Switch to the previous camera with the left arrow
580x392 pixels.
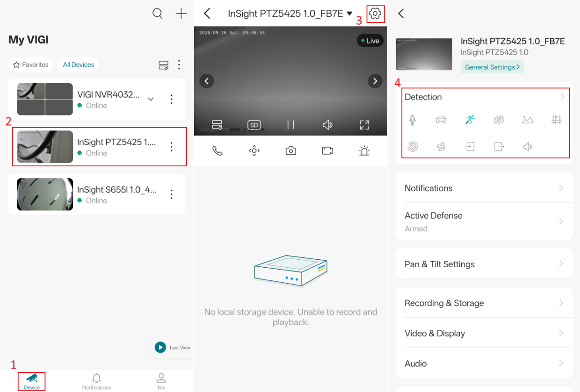[x=207, y=81]
